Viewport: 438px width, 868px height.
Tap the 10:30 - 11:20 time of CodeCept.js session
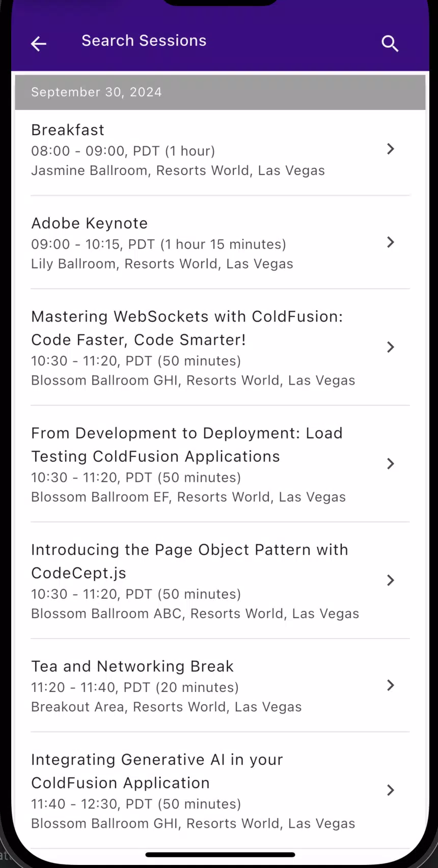click(x=135, y=594)
